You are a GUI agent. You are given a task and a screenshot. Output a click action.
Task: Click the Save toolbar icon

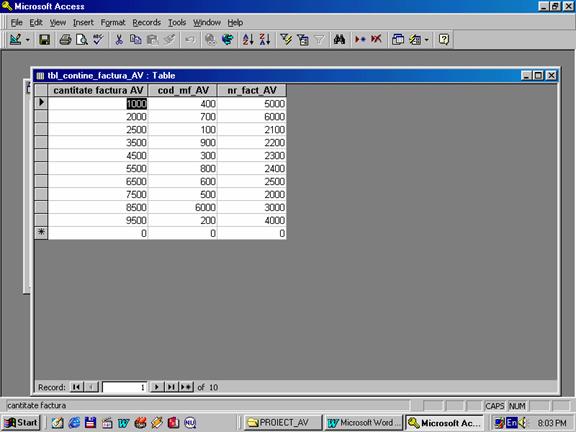pos(44,39)
